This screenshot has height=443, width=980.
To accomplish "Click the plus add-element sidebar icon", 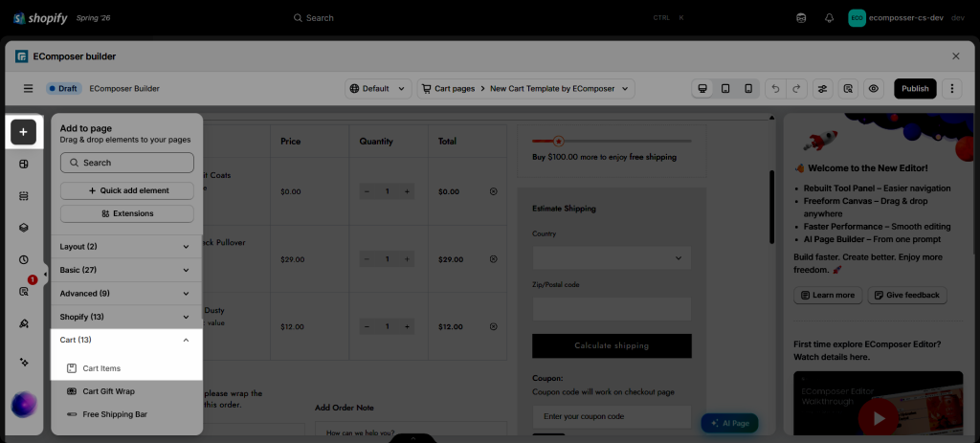I will (x=24, y=132).
